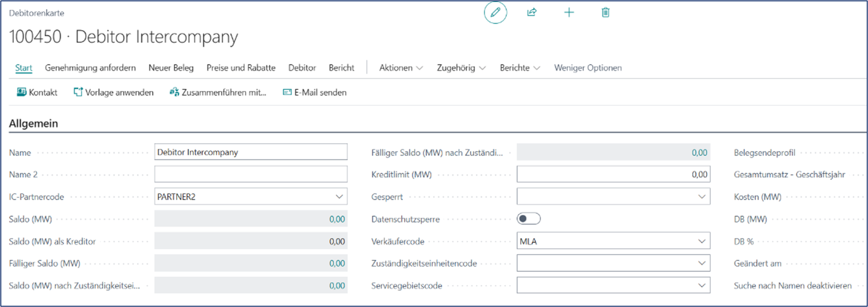Image resolution: width=868 pixels, height=307 pixels.
Task: Click Weniger Optionen
Action: coord(587,68)
